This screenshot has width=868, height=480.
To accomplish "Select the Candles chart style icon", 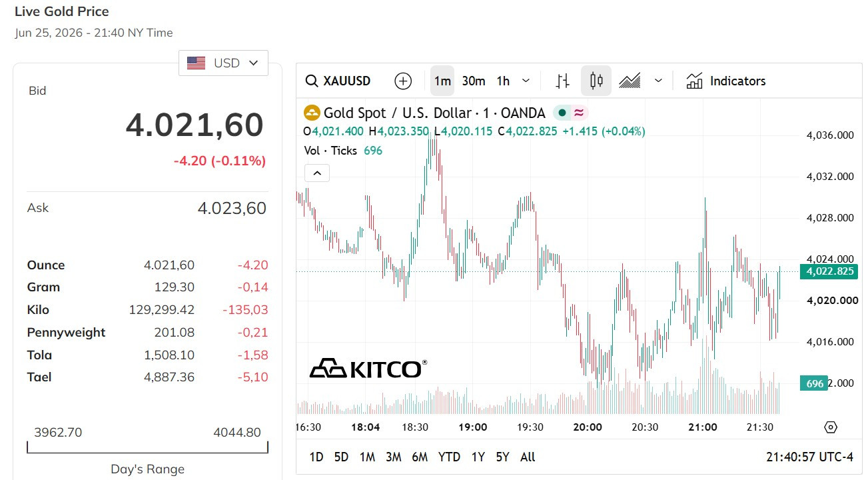I will tap(596, 81).
